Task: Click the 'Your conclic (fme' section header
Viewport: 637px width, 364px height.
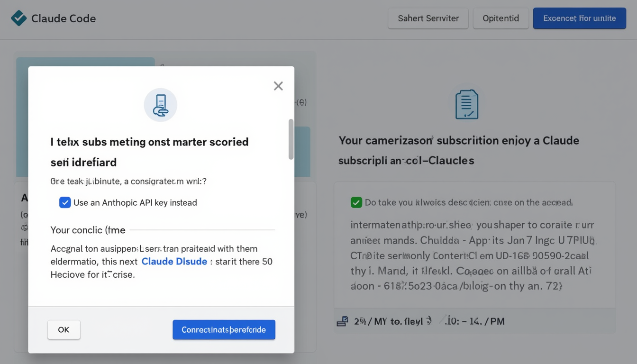Action: pos(88,230)
